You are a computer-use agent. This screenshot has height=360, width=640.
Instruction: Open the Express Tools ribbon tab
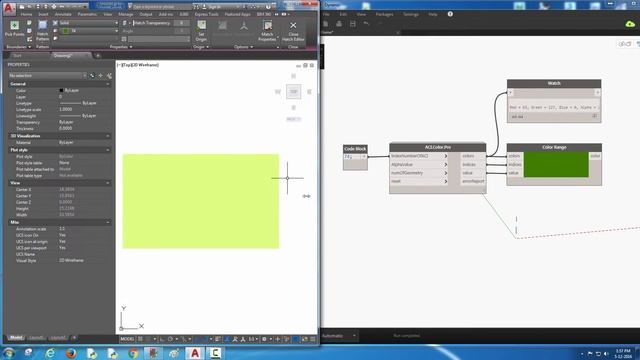207,14
